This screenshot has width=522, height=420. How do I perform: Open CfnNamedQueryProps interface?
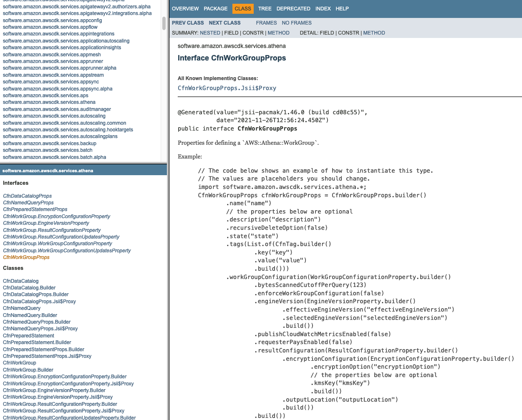click(x=28, y=203)
